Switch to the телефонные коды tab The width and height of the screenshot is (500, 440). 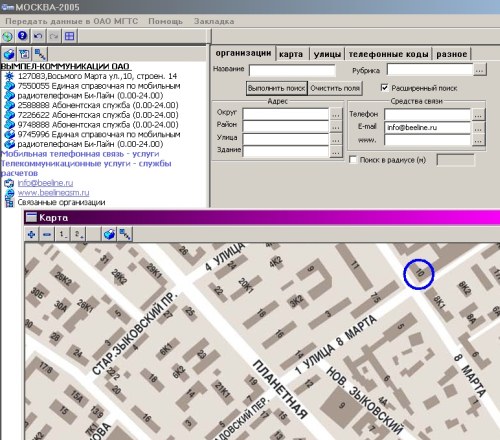click(x=388, y=54)
